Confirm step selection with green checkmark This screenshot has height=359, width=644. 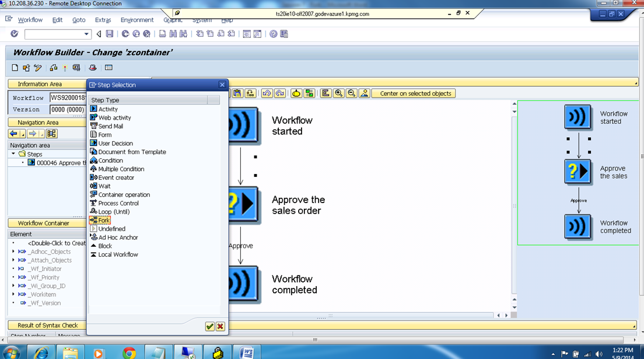[x=210, y=326]
